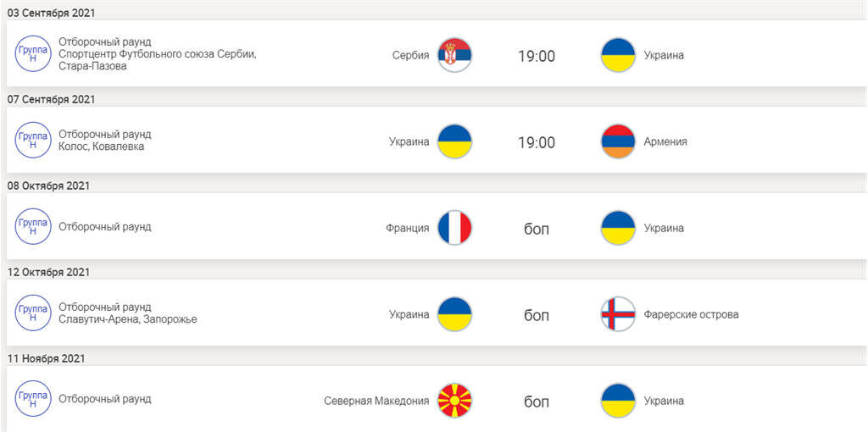Click the Франция team name
Image resolution: width=868 pixels, height=432 pixels.
(407, 229)
